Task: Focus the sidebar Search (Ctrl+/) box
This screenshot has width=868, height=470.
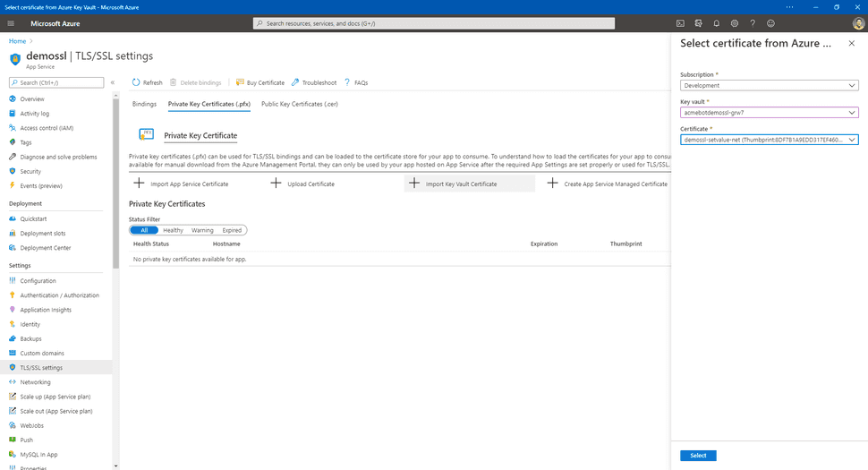Action: [x=56, y=82]
